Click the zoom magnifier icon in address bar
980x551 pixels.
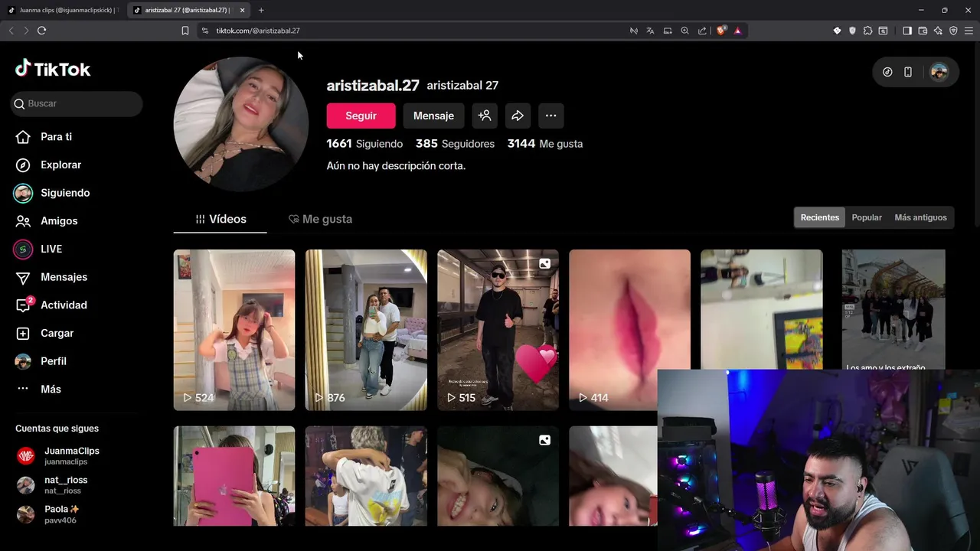(684, 31)
